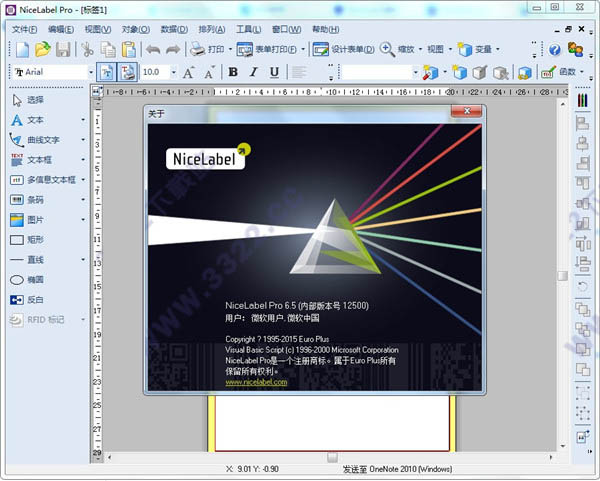Click the 变量 variable button
The image size is (600, 481).
tap(474, 49)
